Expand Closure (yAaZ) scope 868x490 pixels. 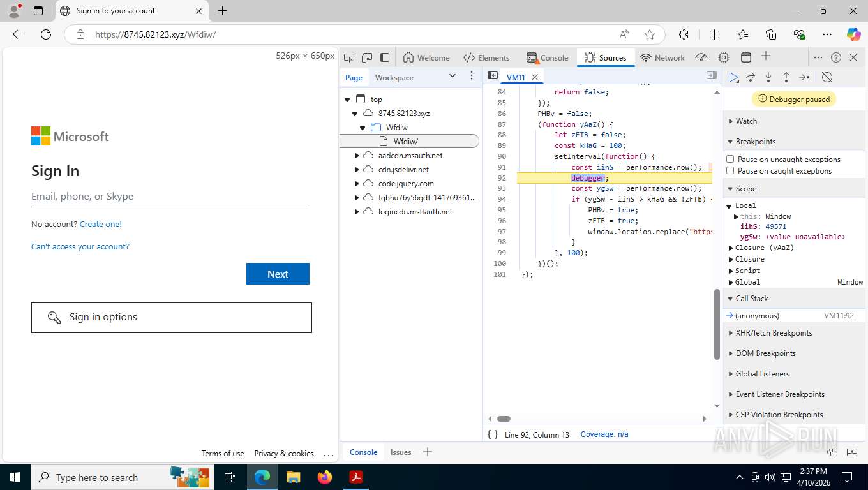[x=731, y=248]
